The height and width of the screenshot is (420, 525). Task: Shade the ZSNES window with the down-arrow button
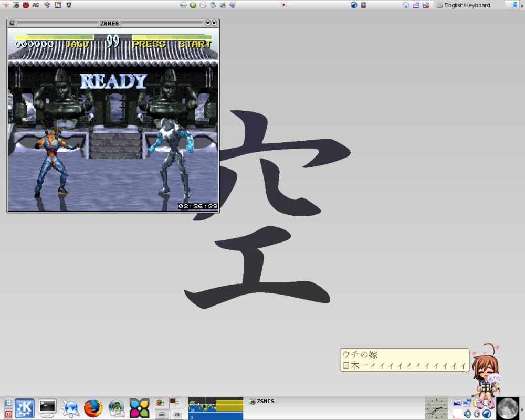pyautogui.click(x=207, y=23)
